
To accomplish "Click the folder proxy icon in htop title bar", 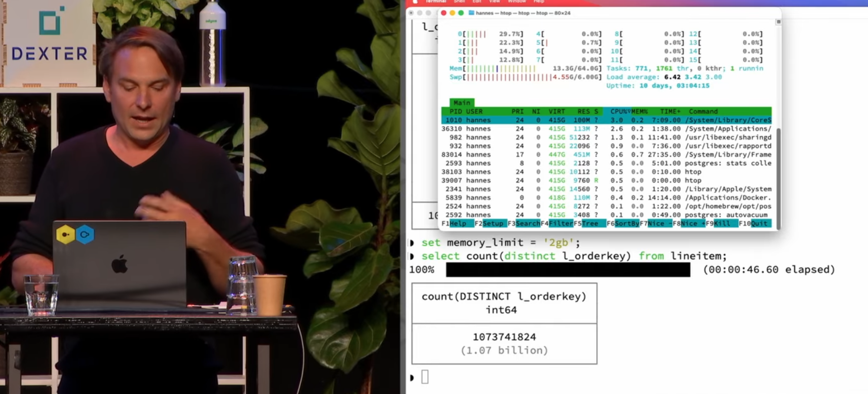I will click(x=471, y=13).
